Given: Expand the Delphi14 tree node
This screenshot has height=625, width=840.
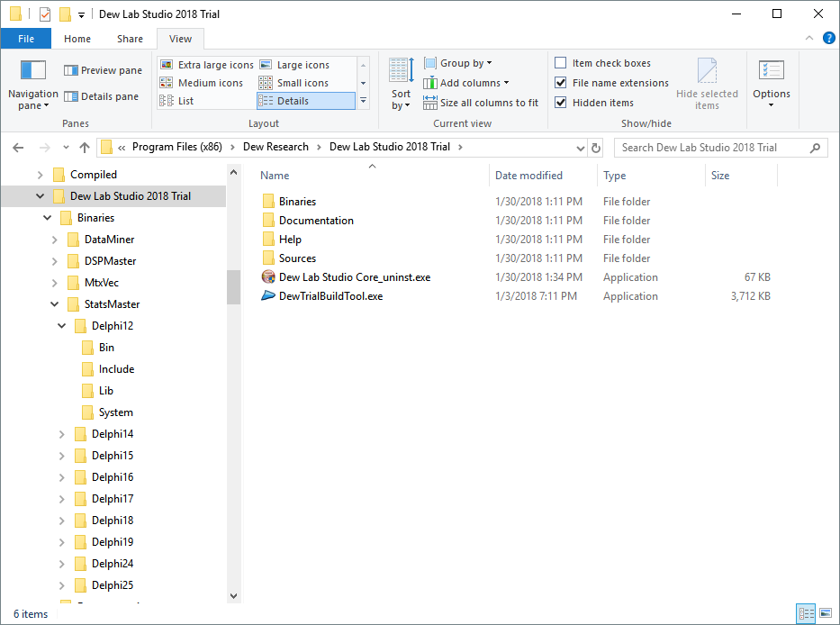Looking at the screenshot, I should click(x=61, y=434).
